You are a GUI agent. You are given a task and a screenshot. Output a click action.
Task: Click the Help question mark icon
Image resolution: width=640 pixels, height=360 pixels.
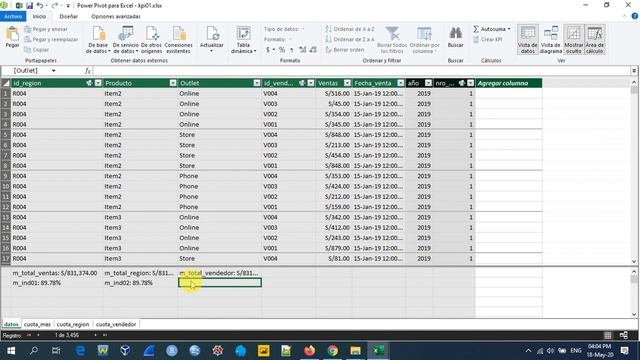click(634, 16)
